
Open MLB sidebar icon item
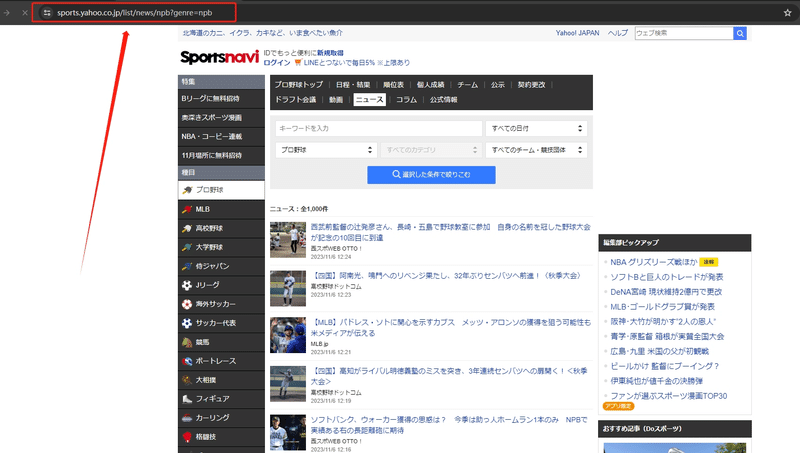coord(221,209)
